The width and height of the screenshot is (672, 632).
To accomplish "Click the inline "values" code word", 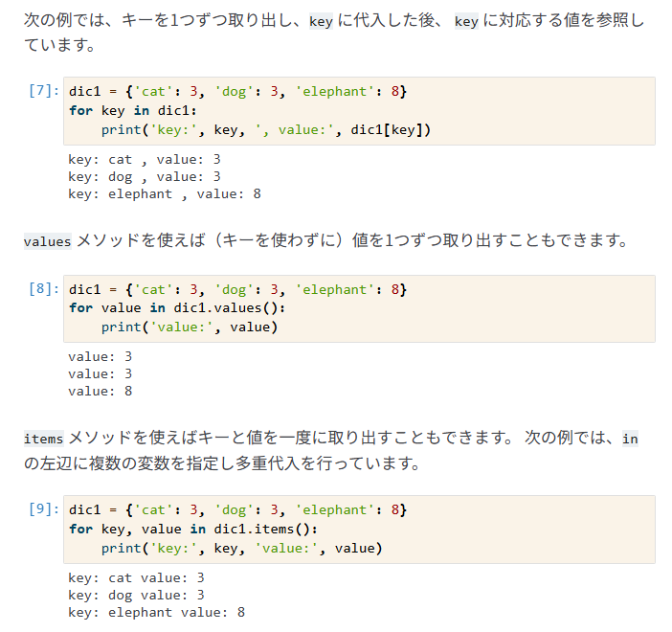I will (x=48, y=241).
